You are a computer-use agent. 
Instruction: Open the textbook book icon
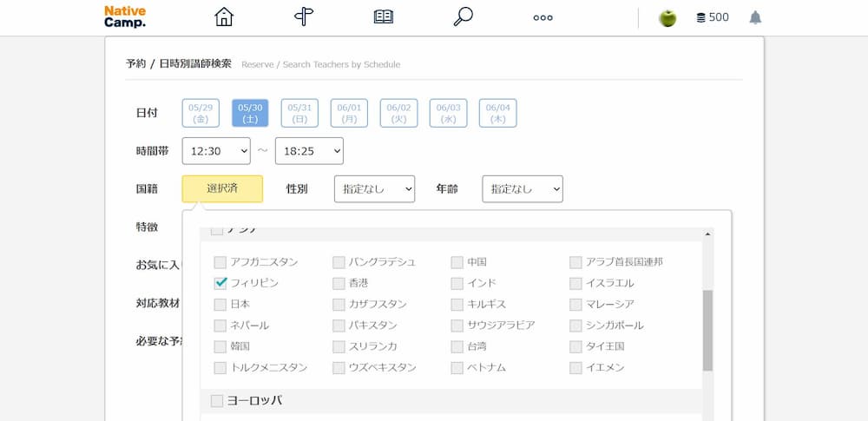click(x=384, y=17)
